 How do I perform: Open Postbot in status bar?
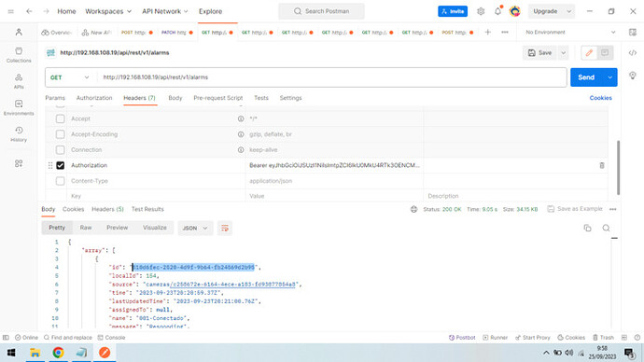pyautogui.click(x=462, y=338)
